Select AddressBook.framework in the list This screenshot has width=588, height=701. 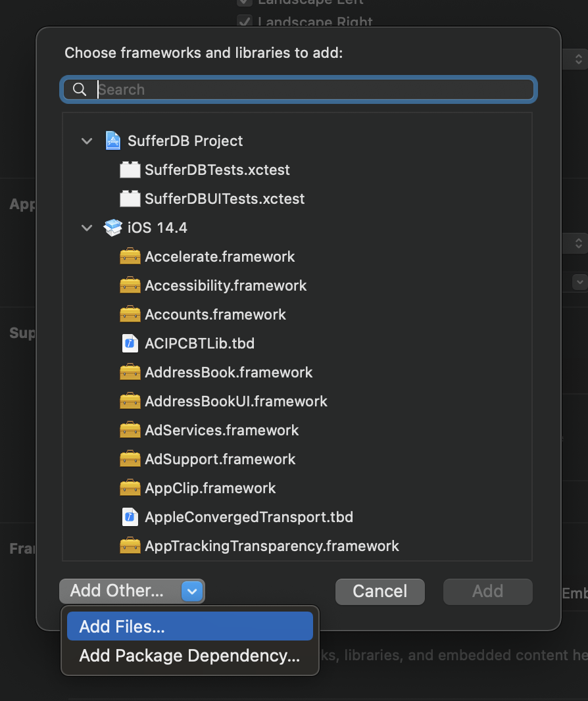point(297,372)
